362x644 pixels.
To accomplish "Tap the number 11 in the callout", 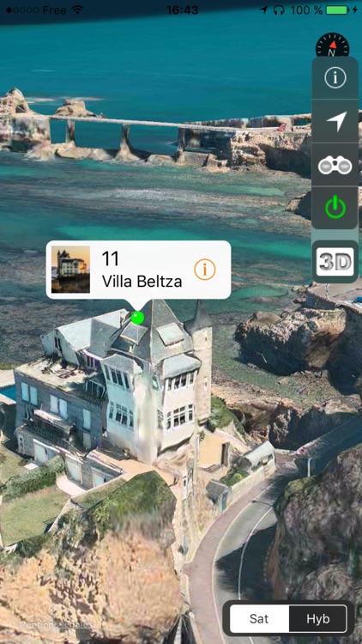I will 110,258.
